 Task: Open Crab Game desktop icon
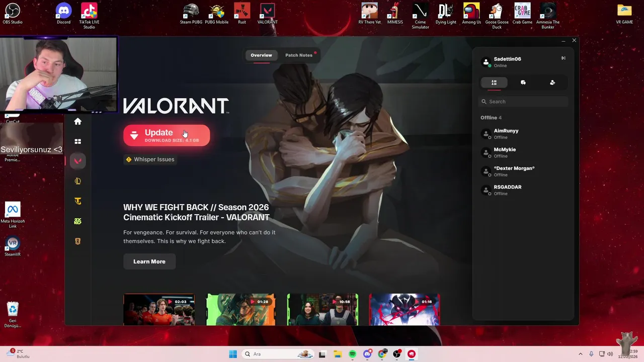tap(522, 14)
